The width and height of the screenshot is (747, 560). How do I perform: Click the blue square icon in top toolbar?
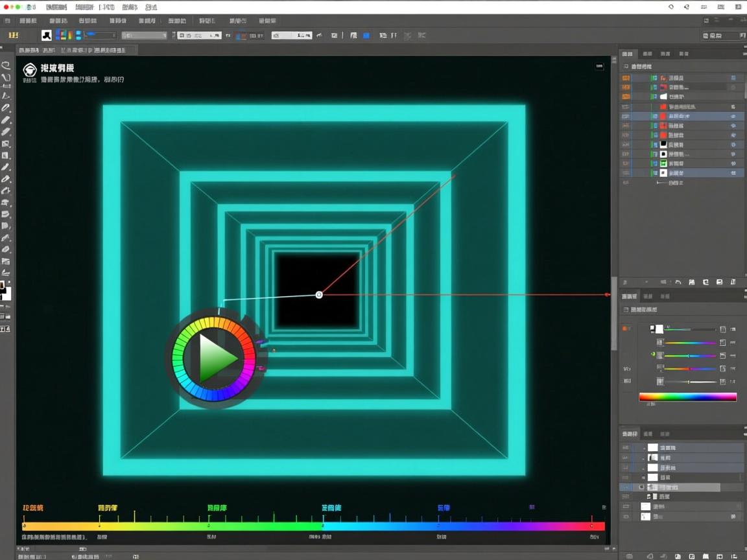[x=366, y=36]
